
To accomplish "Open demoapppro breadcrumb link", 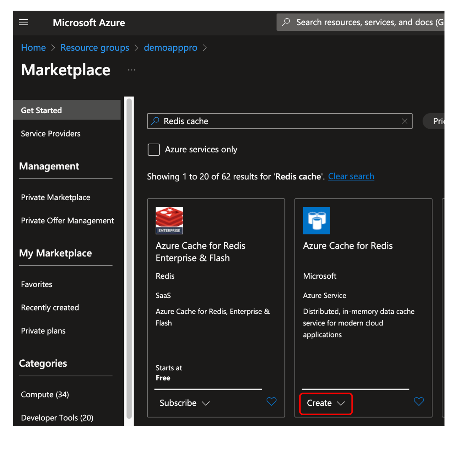I will (170, 48).
